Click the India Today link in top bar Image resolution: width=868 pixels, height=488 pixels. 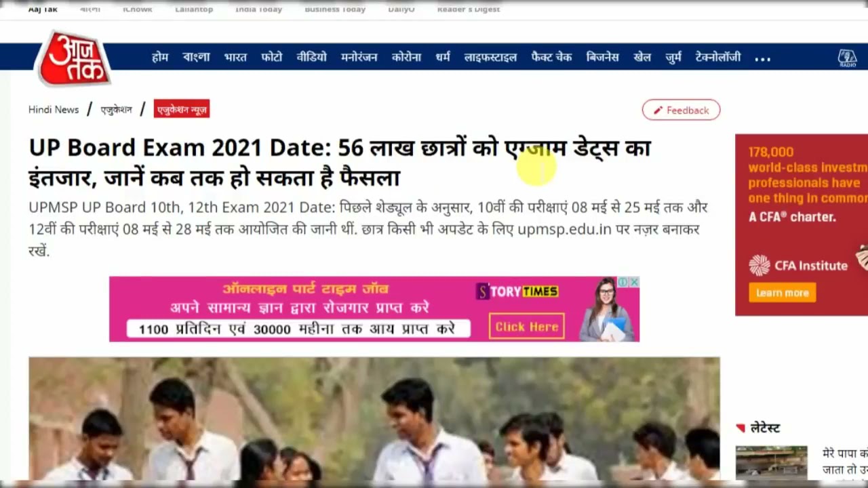[x=258, y=9]
